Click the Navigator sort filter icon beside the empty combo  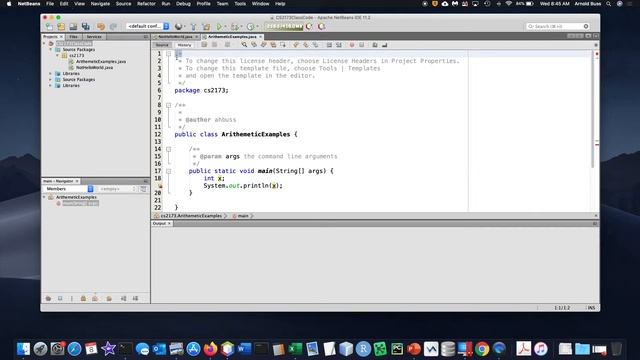point(143,189)
